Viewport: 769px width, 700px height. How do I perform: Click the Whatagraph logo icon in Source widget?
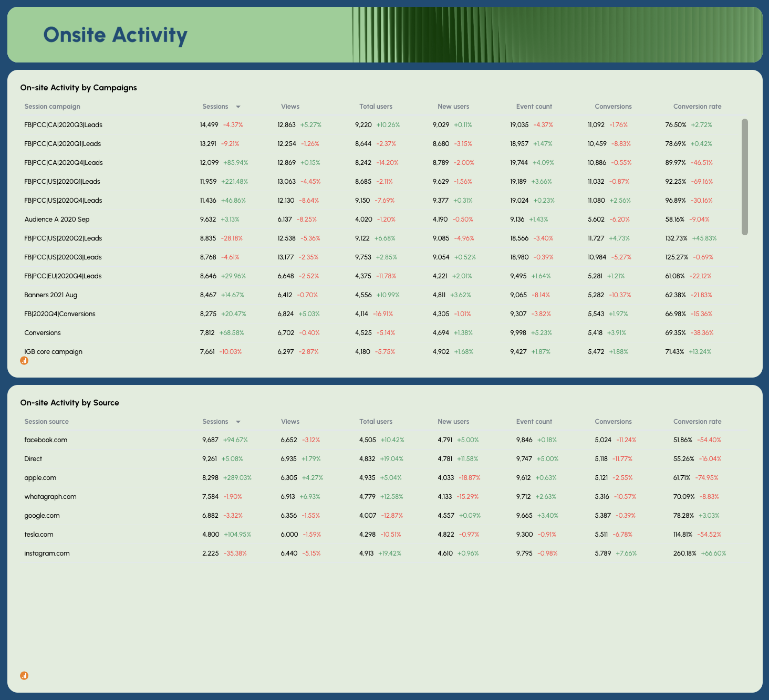(x=24, y=676)
